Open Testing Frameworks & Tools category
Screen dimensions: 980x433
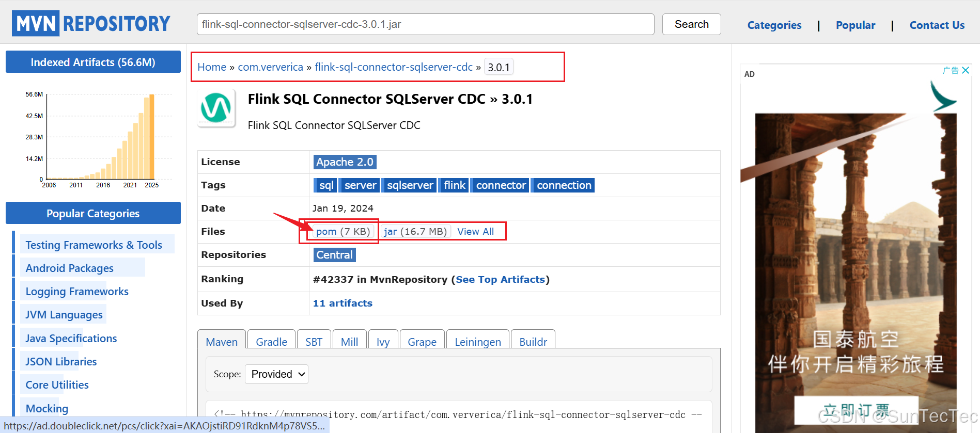click(94, 245)
